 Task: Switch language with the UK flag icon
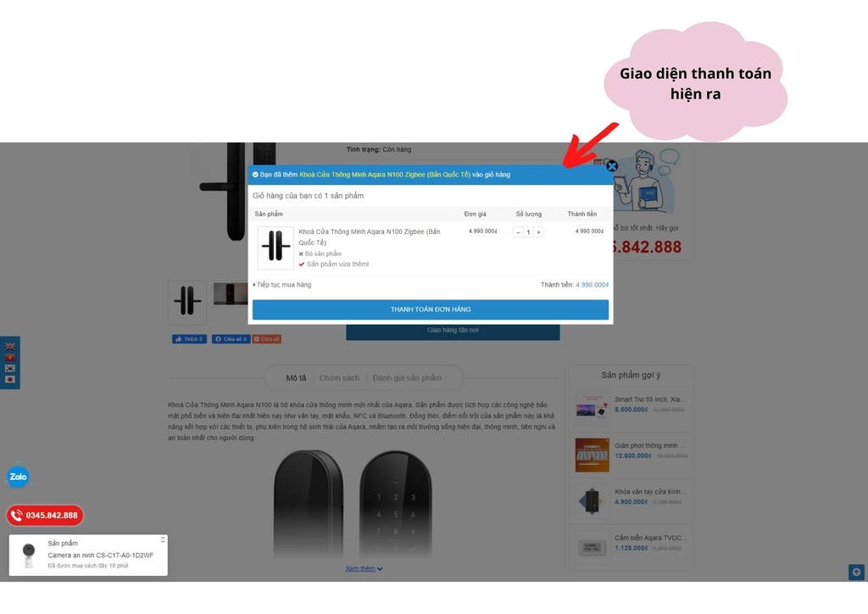pyautogui.click(x=10, y=346)
